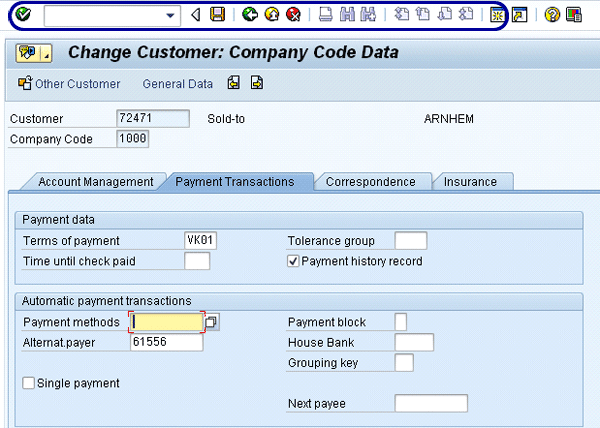Enable the Single payment checkbox
The height and width of the screenshot is (428, 600).
[28, 383]
